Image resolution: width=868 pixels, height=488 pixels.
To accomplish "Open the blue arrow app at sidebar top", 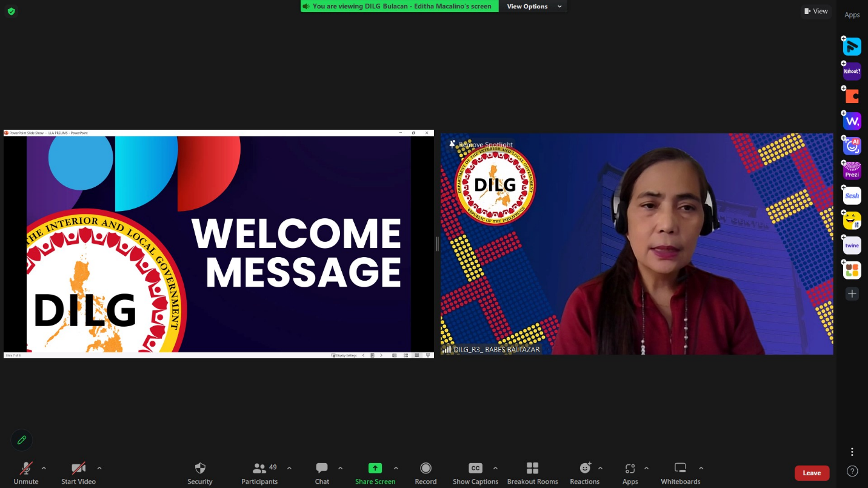I will (x=852, y=47).
